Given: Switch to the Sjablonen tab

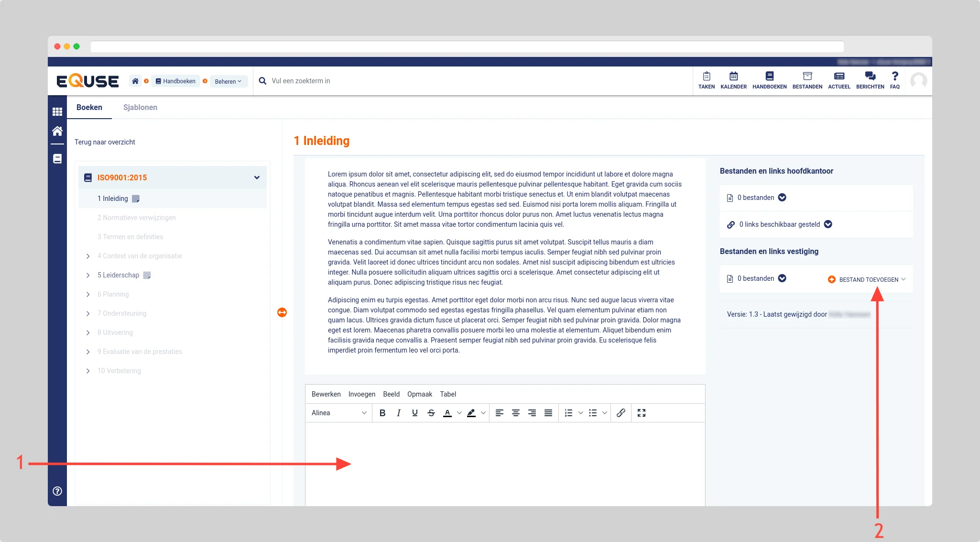Looking at the screenshot, I should [x=140, y=108].
